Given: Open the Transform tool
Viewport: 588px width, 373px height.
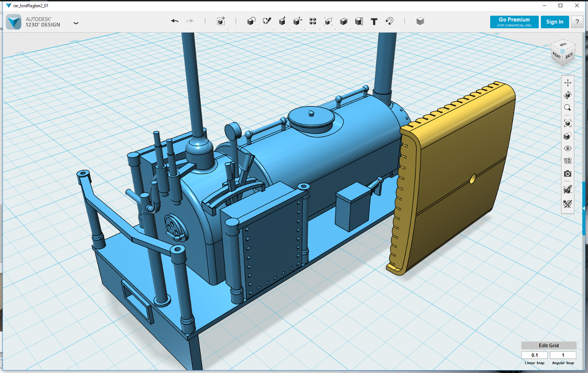Looking at the screenshot, I should point(221,21).
